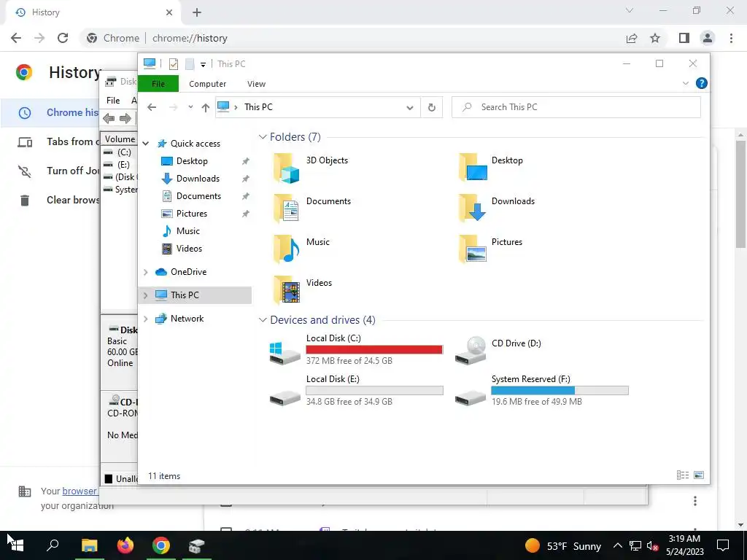The width and height of the screenshot is (747, 560).
Task: Open Windows Start menu
Action: (x=18, y=545)
